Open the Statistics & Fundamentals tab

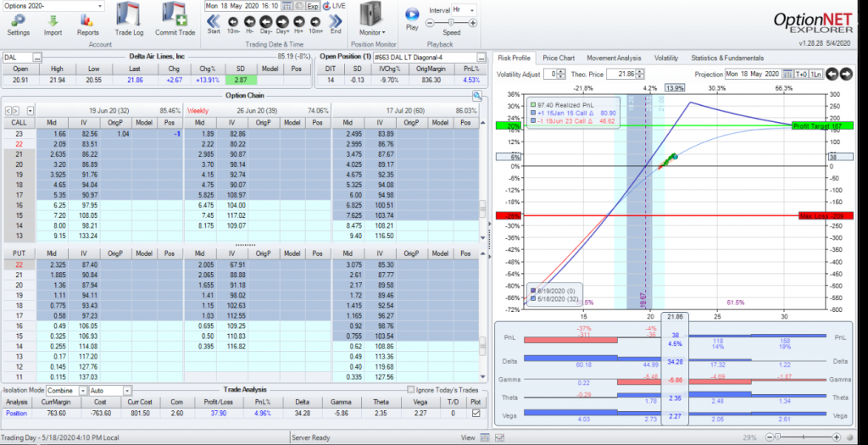(726, 58)
